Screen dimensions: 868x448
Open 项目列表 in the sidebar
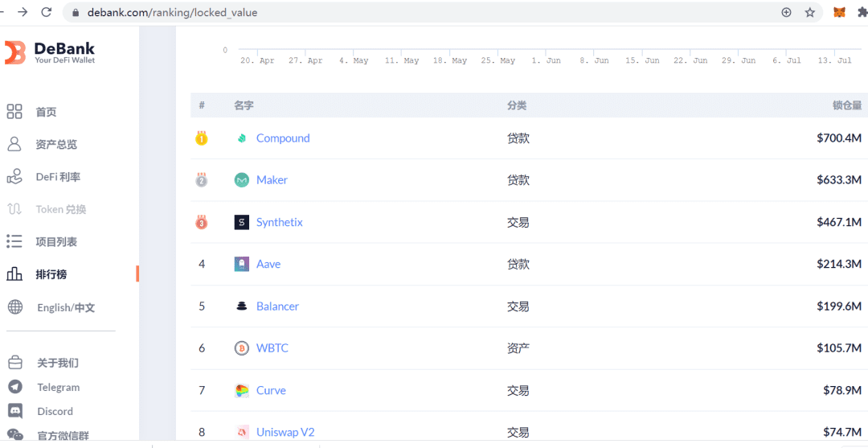point(56,241)
